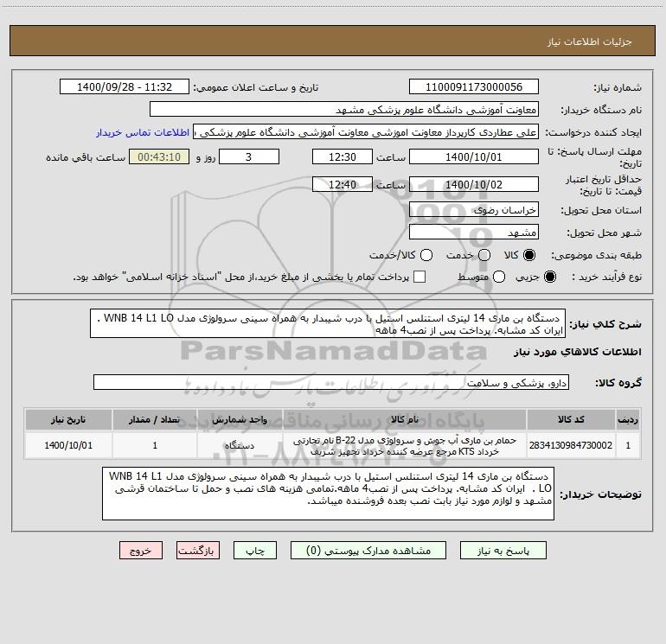Click مشاهده مدارک پیوستی (0) button
The width and height of the screenshot is (666, 644).
tap(368, 551)
